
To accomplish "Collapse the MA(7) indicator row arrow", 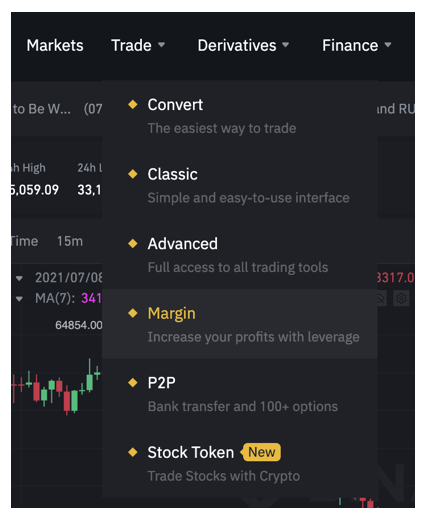I will point(19,298).
